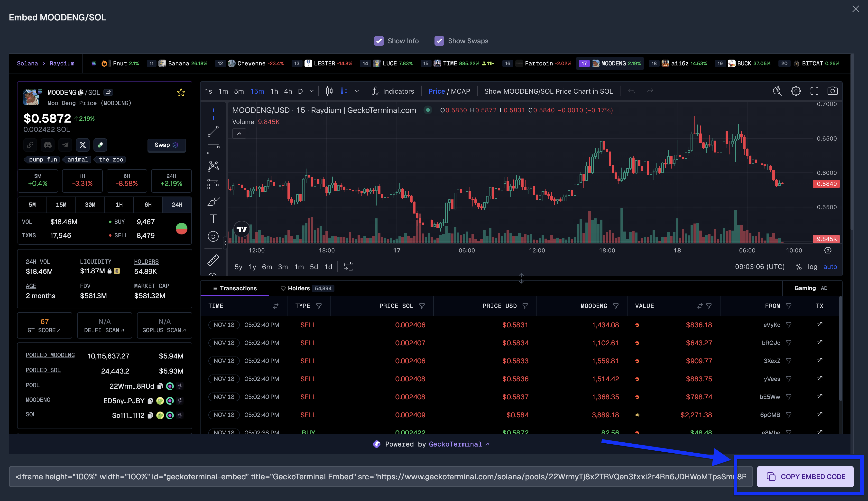The image size is (868, 501).
Task: Uncheck the Show Info checkbox
Action: pyautogui.click(x=379, y=41)
